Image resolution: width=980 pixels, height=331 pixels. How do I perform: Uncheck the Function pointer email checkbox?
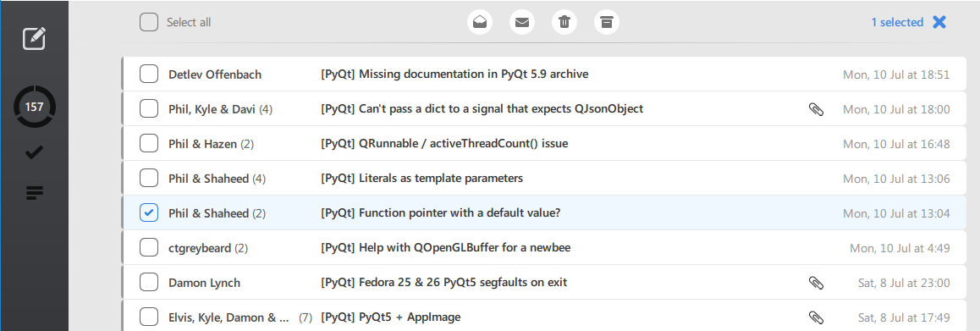coord(149,212)
